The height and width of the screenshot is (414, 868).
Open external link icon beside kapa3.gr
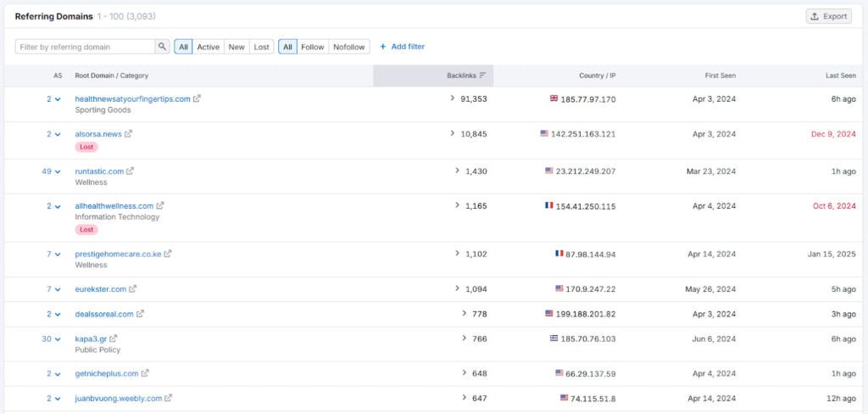click(x=113, y=338)
